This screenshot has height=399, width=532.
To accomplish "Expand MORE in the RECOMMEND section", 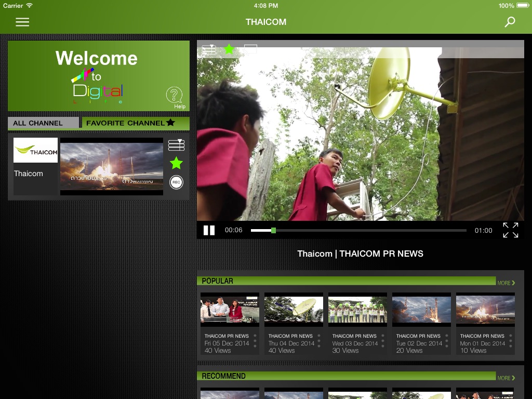I will tap(506, 378).
